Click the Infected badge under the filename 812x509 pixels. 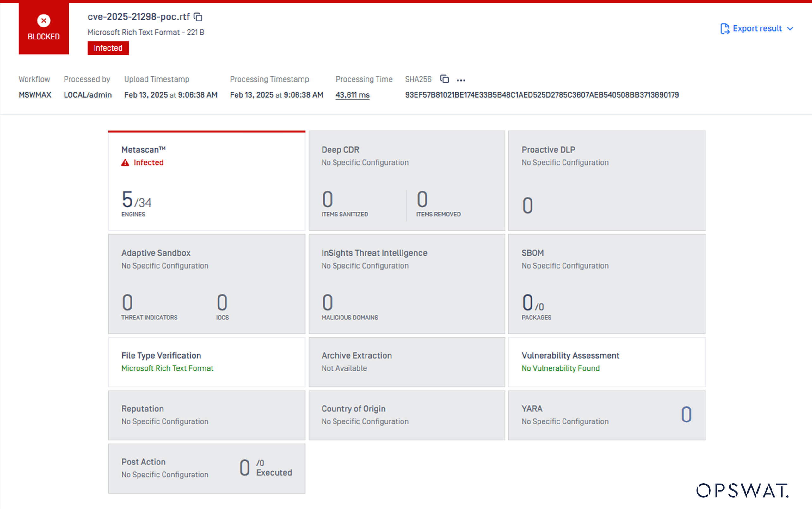pyautogui.click(x=108, y=48)
